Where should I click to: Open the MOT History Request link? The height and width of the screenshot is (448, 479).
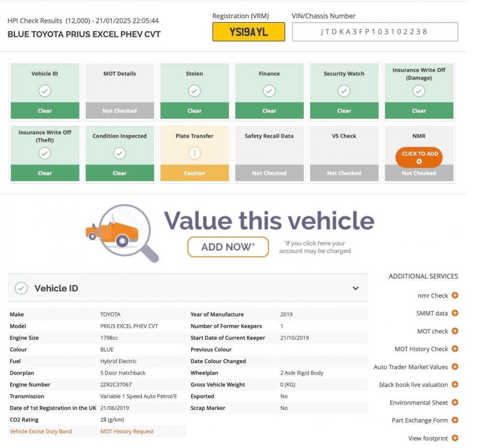tap(127, 431)
